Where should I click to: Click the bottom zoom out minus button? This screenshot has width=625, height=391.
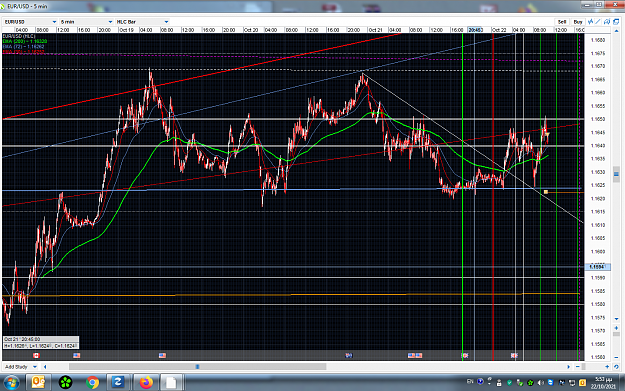click(578, 367)
